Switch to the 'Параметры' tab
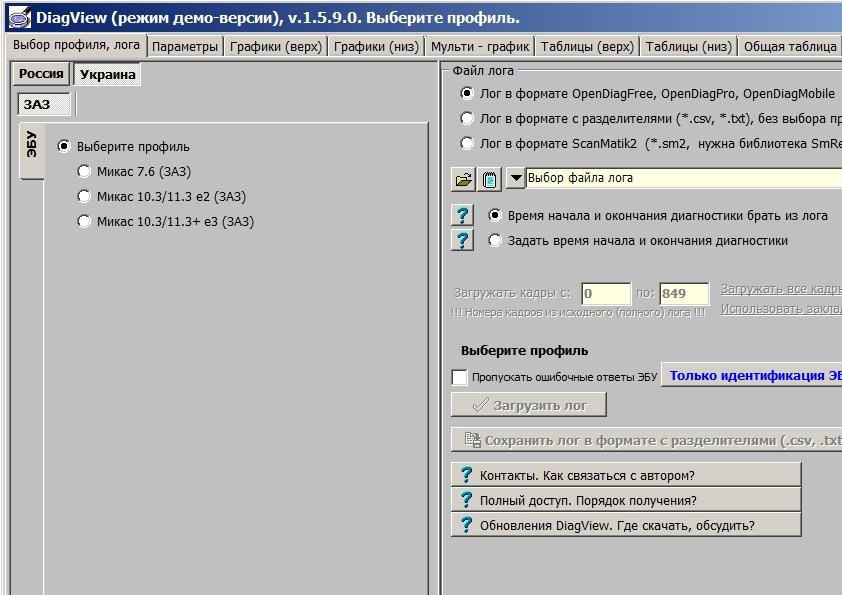This screenshot has width=842, height=595. 185,47
